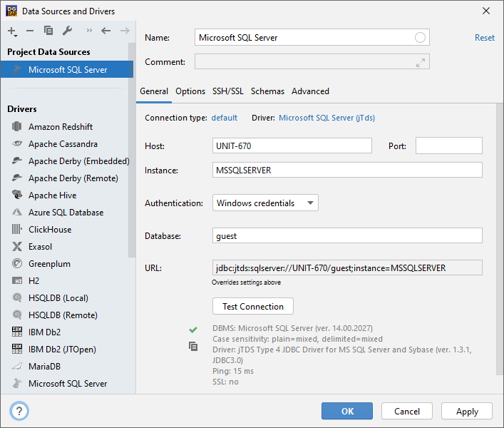The width and height of the screenshot is (504, 428).
Task: Add a new data source with plus icon
Action: click(x=12, y=31)
